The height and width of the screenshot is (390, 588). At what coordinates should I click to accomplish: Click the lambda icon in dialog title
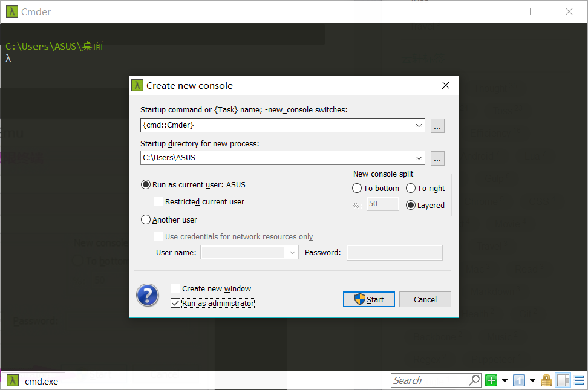(x=137, y=85)
